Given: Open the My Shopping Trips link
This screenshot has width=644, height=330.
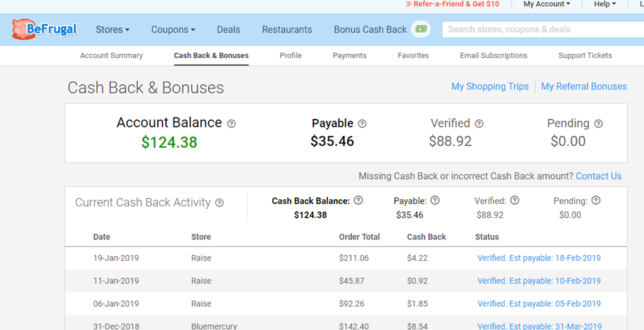Looking at the screenshot, I should pyautogui.click(x=490, y=87).
